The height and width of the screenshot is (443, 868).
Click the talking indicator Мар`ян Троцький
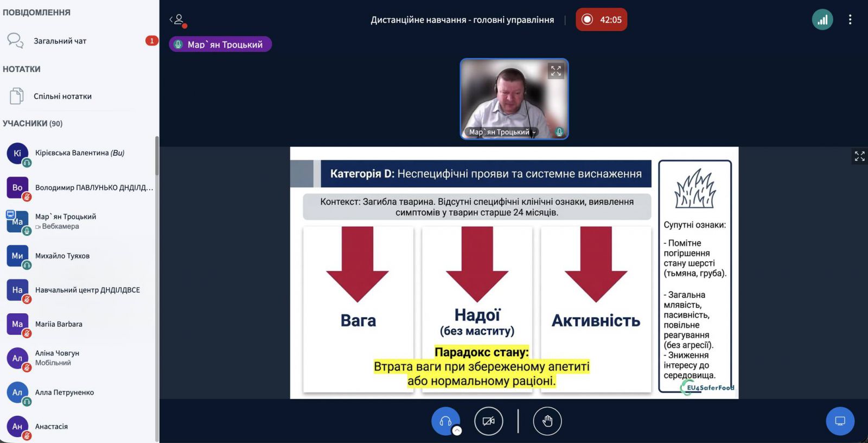[x=220, y=45]
